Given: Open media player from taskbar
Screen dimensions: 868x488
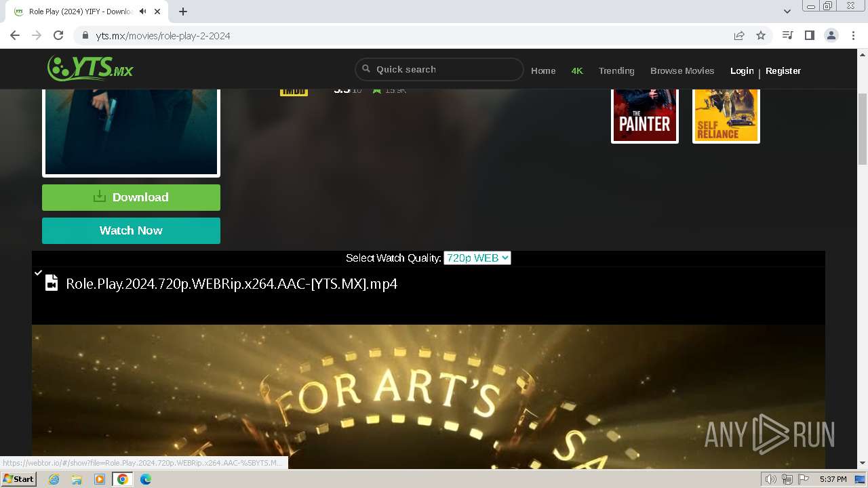Looking at the screenshot, I should pyautogui.click(x=100, y=479).
